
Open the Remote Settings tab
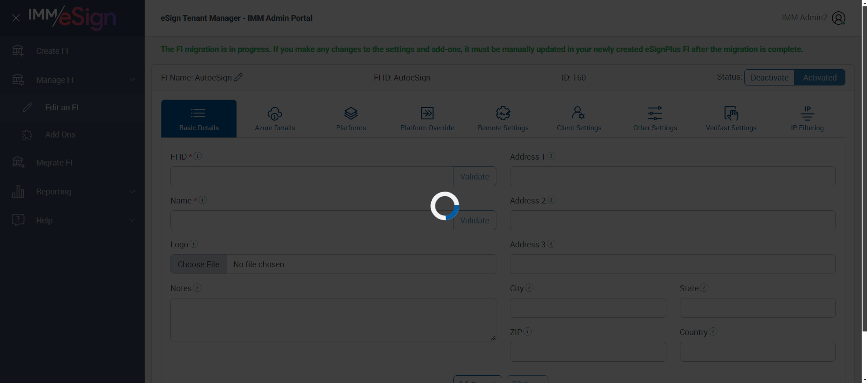503,118
